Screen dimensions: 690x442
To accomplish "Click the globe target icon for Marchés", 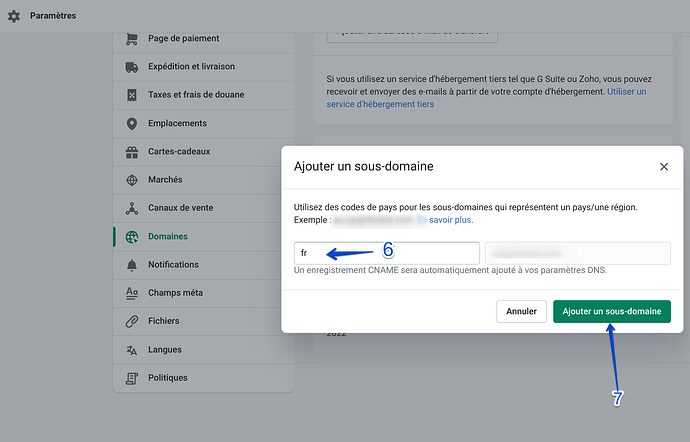I will pyautogui.click(x=132, y=180).
